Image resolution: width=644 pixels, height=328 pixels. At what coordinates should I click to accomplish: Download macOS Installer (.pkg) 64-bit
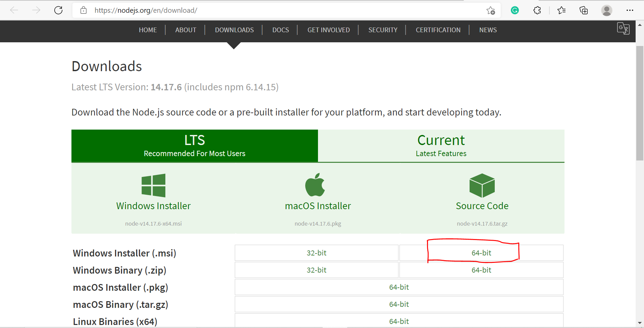pyautogui.click(x=399, y=287)
